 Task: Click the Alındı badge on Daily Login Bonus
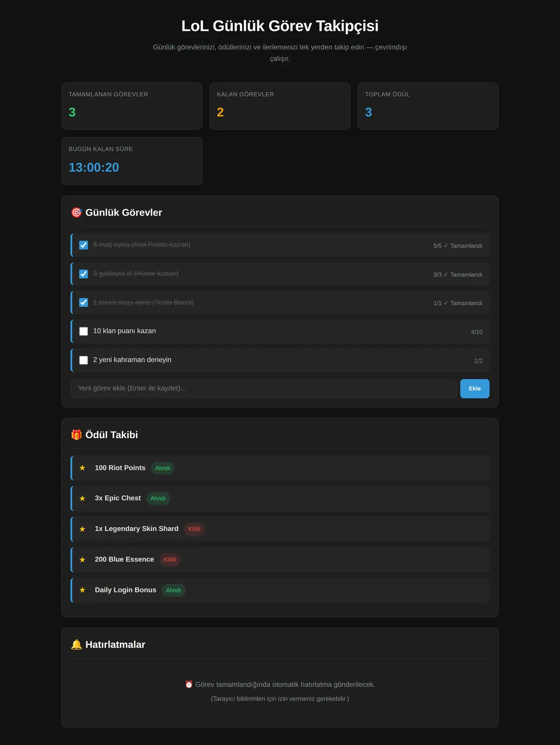pyautogui.click(x=173, y=590)
